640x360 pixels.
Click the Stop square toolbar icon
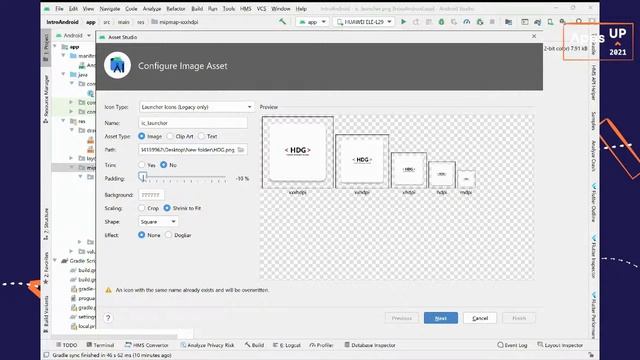(x=492, y=22)
